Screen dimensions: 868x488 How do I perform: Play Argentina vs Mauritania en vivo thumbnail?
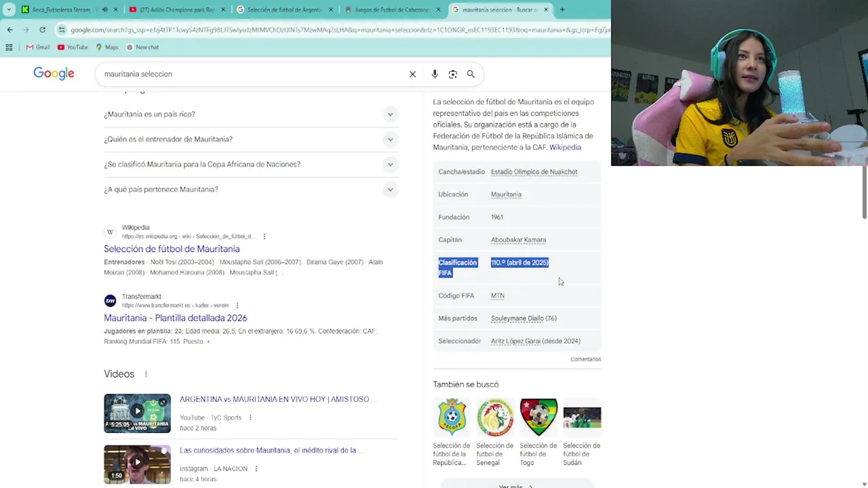tap(137, 413)
